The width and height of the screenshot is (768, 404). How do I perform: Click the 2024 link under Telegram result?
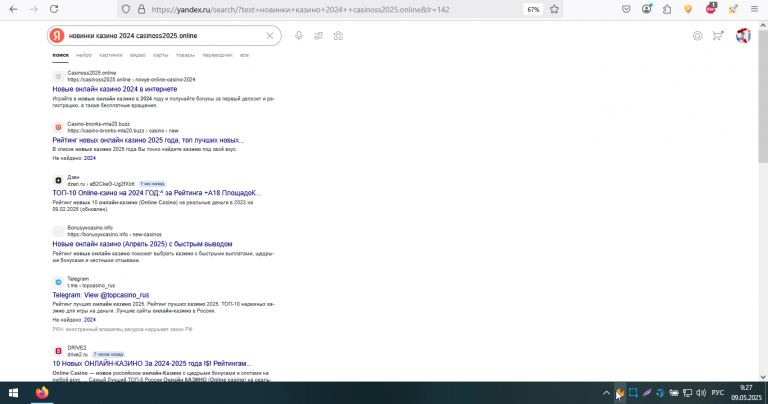click(x=90, y=320)
